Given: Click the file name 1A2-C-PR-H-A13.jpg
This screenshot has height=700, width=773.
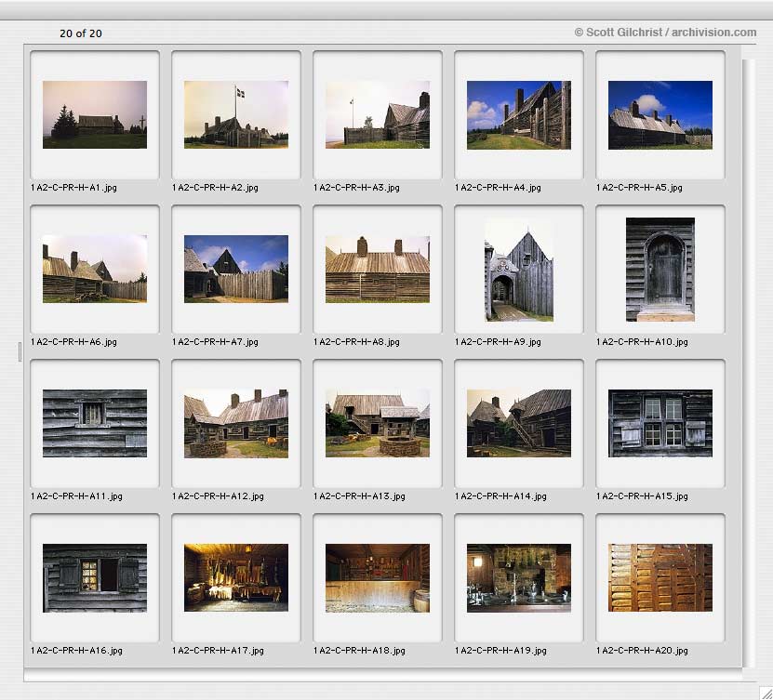Looking at the screenshot, I should click(360, 496).
